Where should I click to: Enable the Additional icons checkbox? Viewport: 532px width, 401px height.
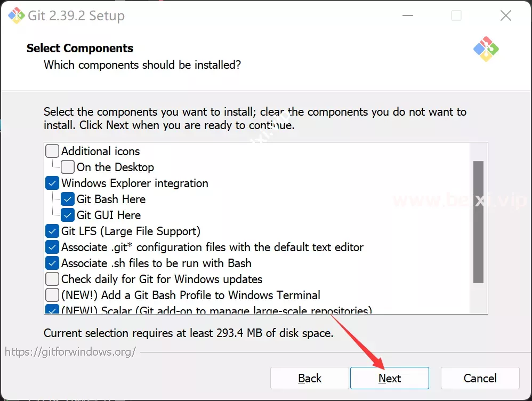(x=52, y=151)
